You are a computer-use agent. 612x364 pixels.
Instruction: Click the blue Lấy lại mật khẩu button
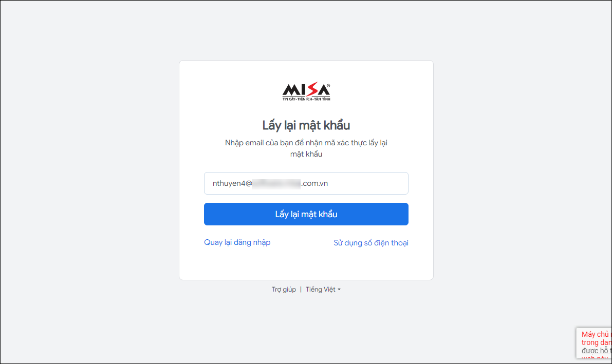coord(306,214)
